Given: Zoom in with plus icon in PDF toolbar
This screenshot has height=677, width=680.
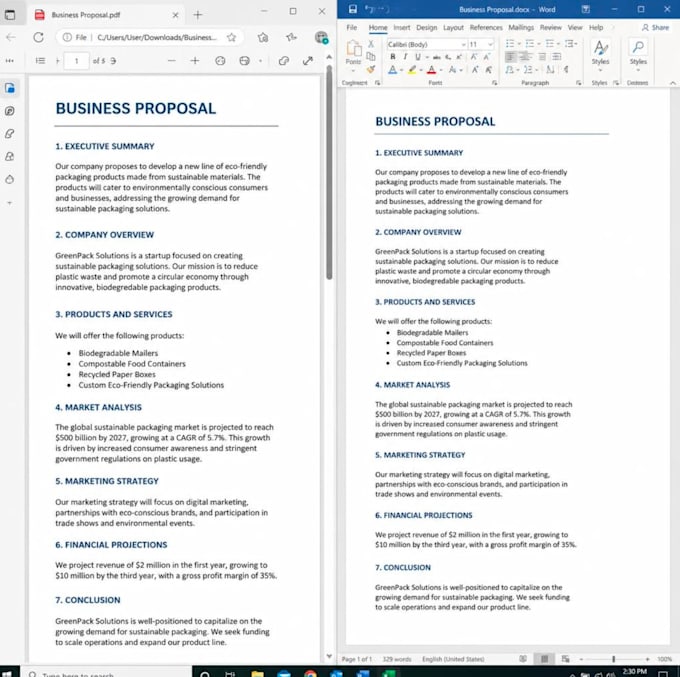Looking at the screenshot, I should pyautogui.click(x=195, y=61).
